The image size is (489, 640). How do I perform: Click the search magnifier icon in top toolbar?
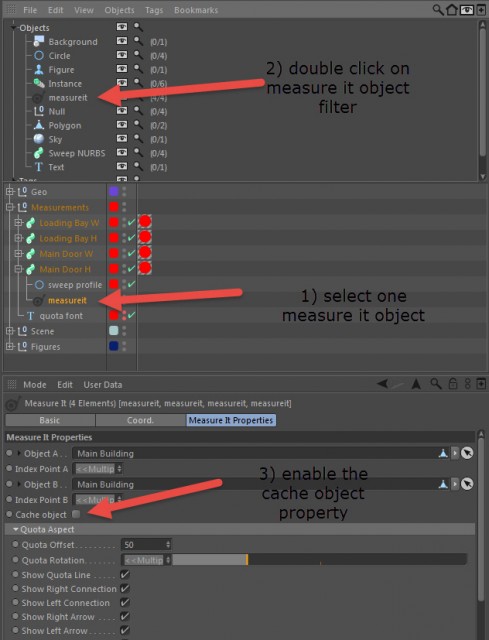(438, 9)
